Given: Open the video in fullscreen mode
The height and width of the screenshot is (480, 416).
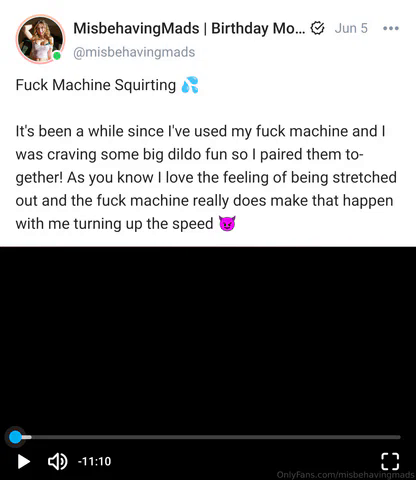Looking at the screenshot, I should point(390,461).
